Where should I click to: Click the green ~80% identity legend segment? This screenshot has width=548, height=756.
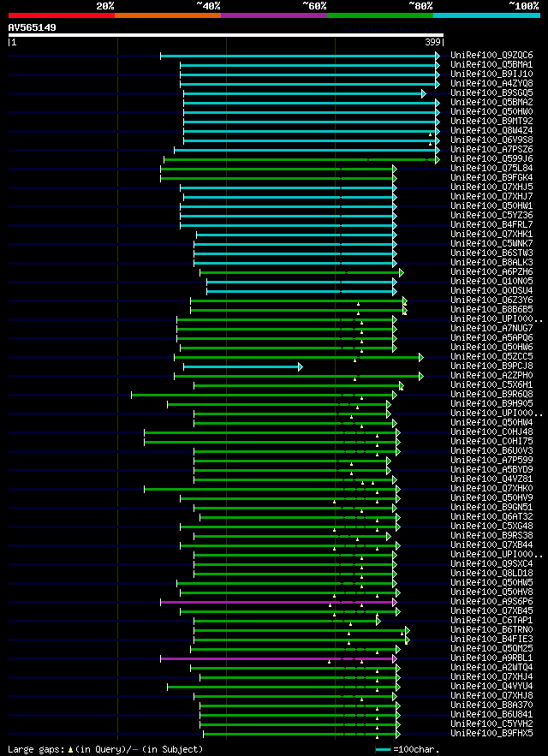tap(380, 15)
